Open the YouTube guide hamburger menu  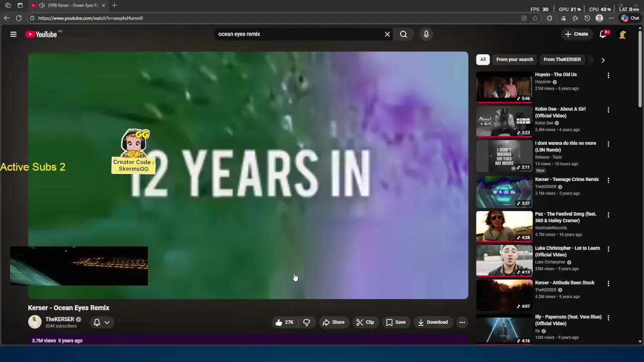click(14, 34)
